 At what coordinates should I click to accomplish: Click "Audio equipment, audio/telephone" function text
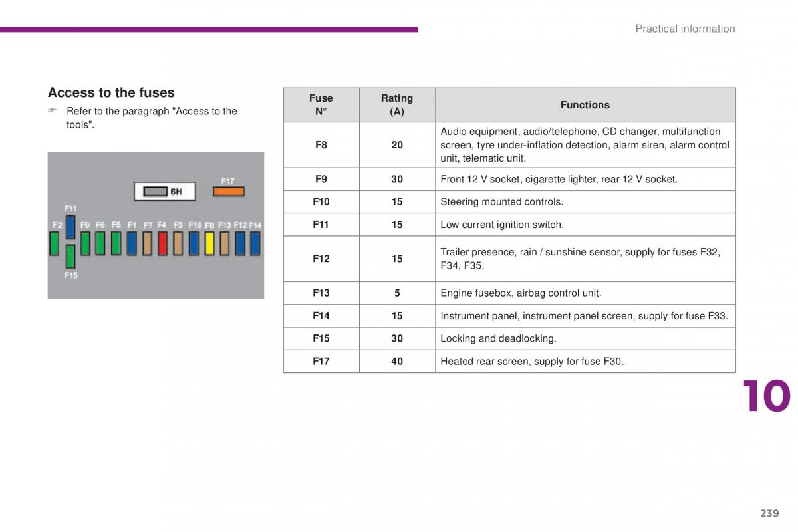coord(585,145)
